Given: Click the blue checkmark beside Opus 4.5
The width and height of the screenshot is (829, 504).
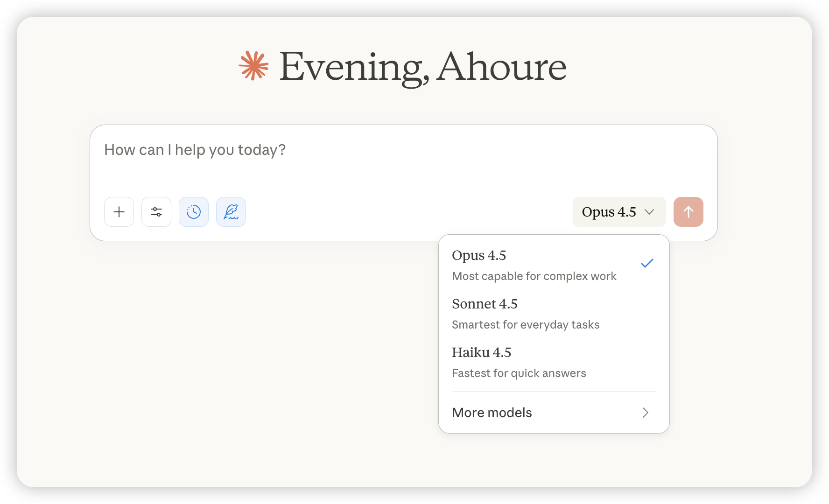Looking at the screenshot, I should point(647,263).
